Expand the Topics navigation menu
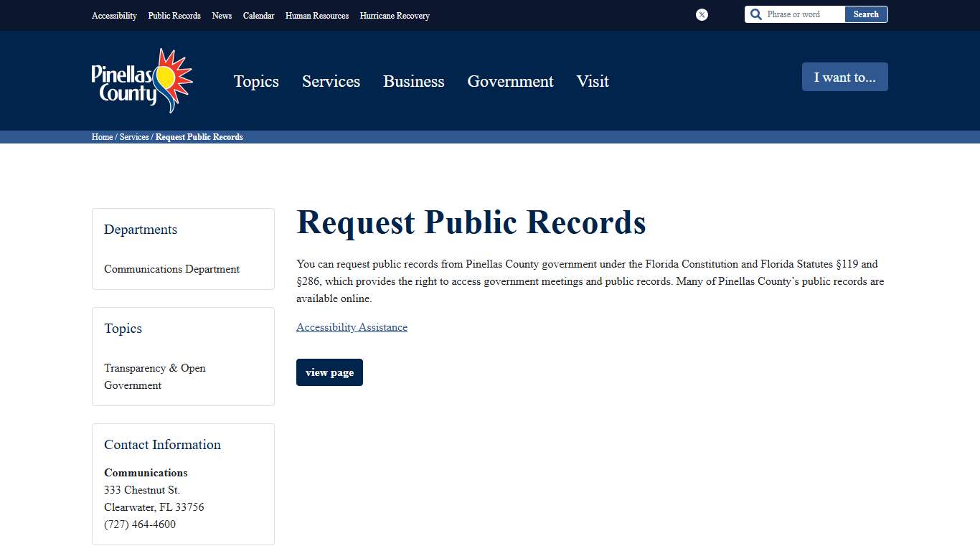This screenshot has height=551, width=980. pos(256,81)
